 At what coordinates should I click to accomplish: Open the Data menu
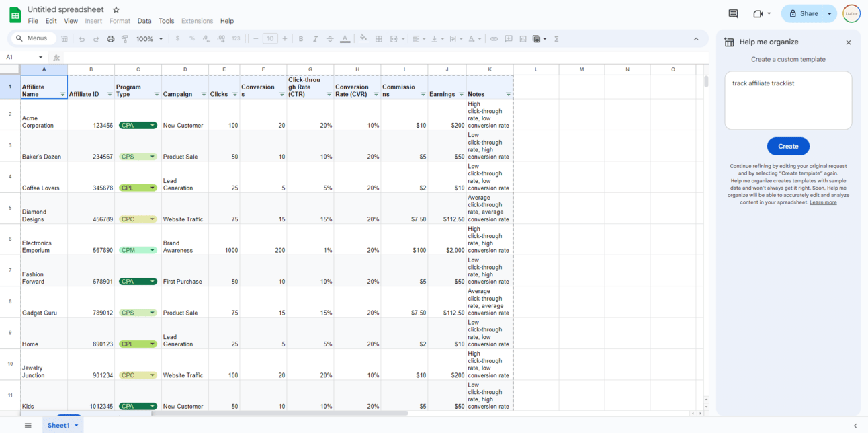tap(144, 21)
